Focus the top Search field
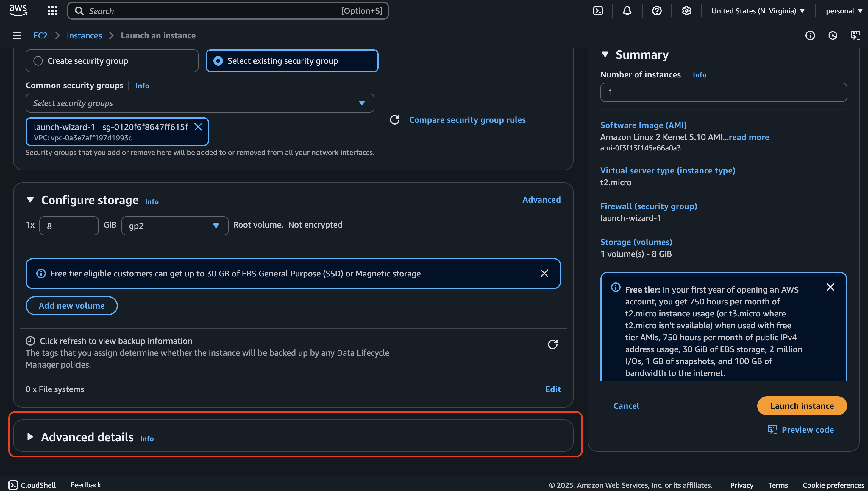Image resolution: width=868 pixels, height=491 pixels. [x=228, y=11]
